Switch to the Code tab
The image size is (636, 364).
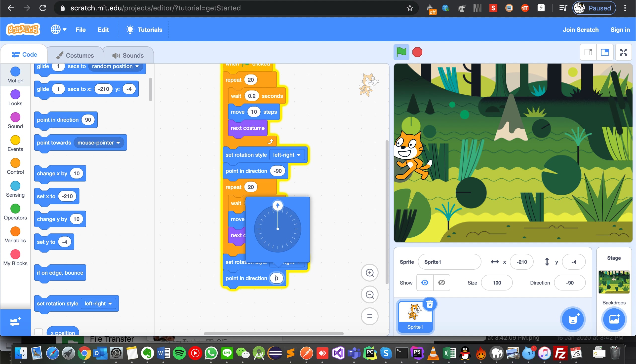(25, 54)
